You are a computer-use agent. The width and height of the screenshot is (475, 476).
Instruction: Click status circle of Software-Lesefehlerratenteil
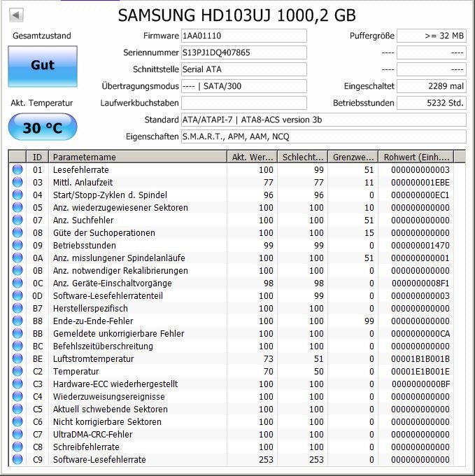17,295
